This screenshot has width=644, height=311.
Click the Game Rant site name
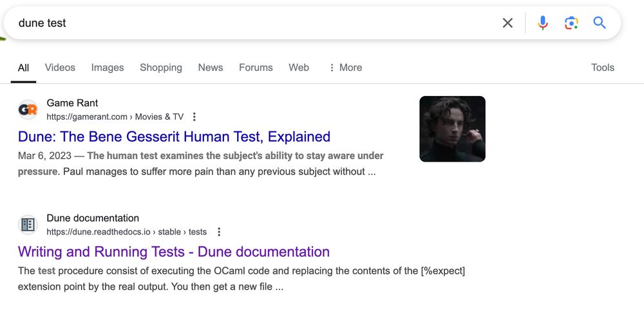tap(72, 103)
